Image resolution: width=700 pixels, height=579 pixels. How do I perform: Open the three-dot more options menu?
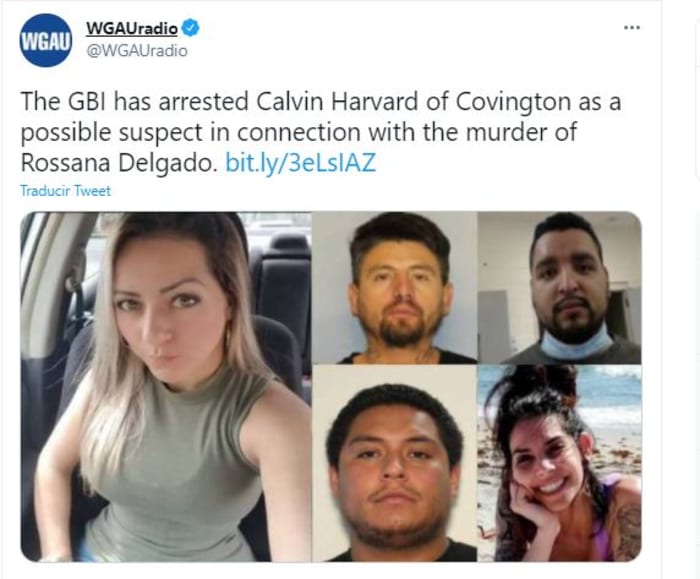(x=632, y=28)
